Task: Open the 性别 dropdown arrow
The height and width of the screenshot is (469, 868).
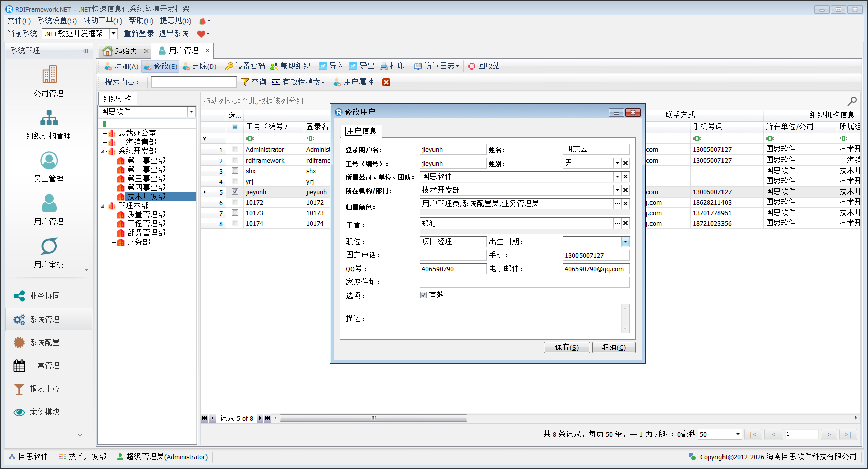Action: [617, 163]
